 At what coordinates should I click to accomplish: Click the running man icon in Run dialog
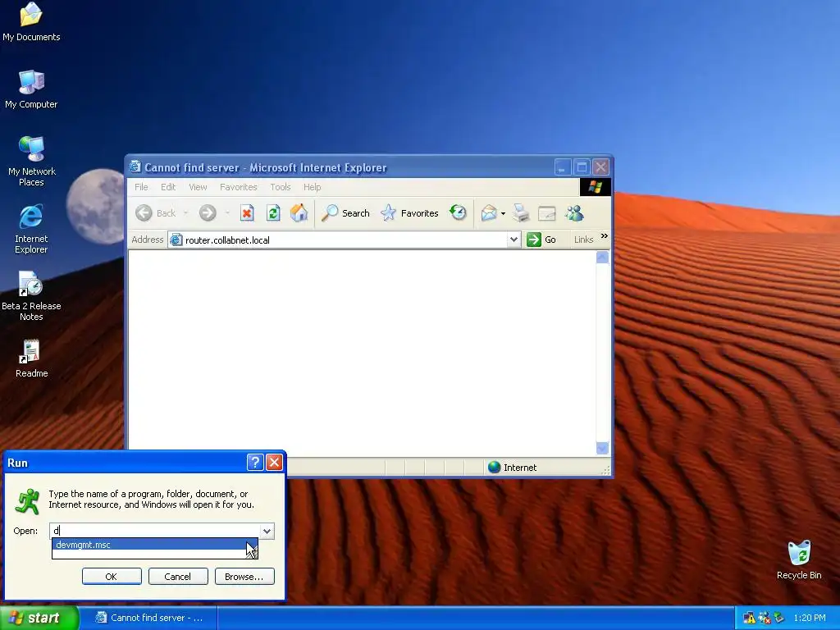pyautogui.click(x=27, y=501)
